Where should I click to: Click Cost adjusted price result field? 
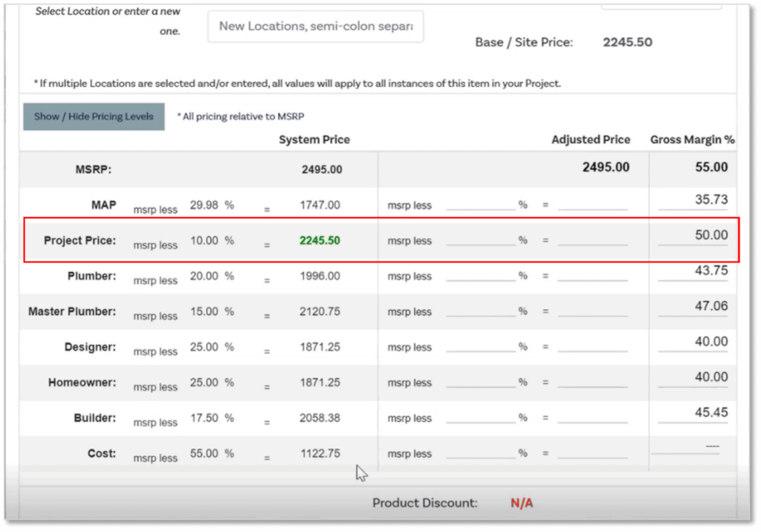(x=592, y=452)
